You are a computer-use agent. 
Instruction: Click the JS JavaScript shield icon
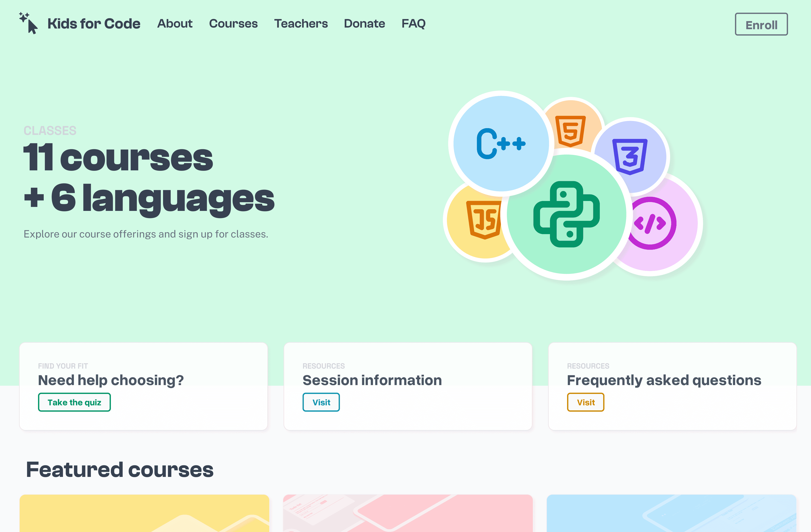[x=483, y=220]
